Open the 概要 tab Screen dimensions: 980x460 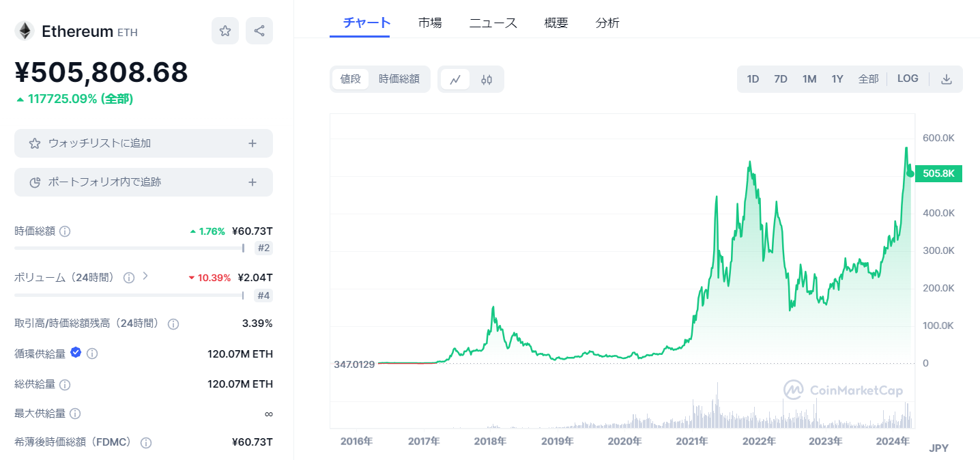(556, 23)
